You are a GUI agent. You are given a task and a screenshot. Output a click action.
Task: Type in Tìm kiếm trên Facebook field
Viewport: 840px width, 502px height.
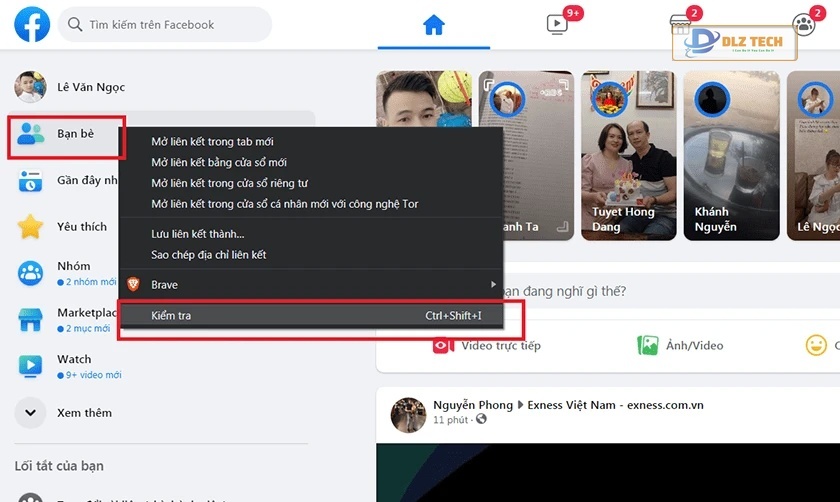[x=175, y=24]
